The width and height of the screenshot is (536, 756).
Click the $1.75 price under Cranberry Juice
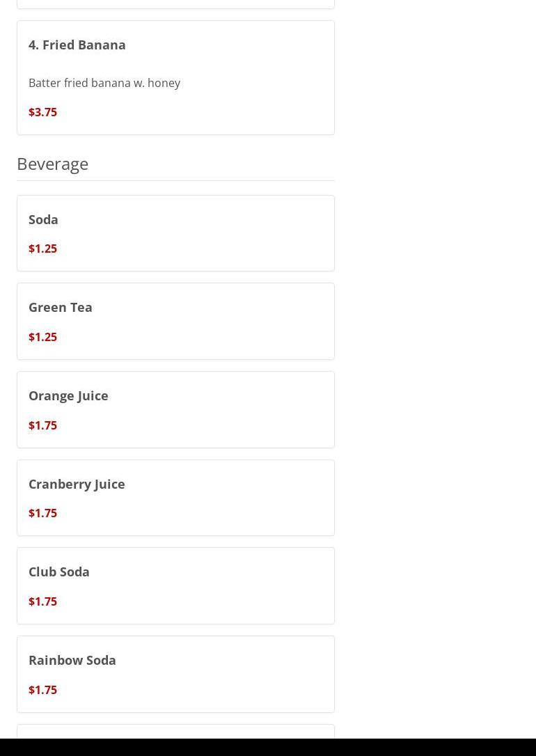click(42, 513)
